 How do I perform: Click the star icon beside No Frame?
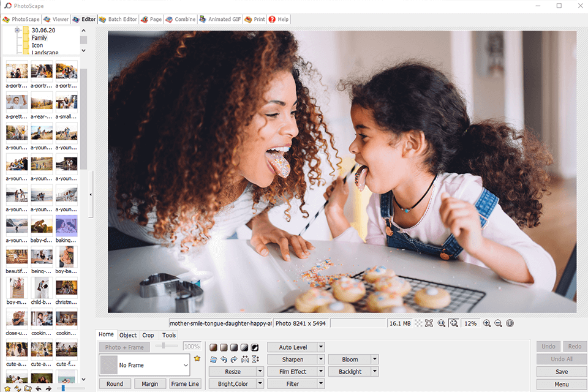[197, 359]
